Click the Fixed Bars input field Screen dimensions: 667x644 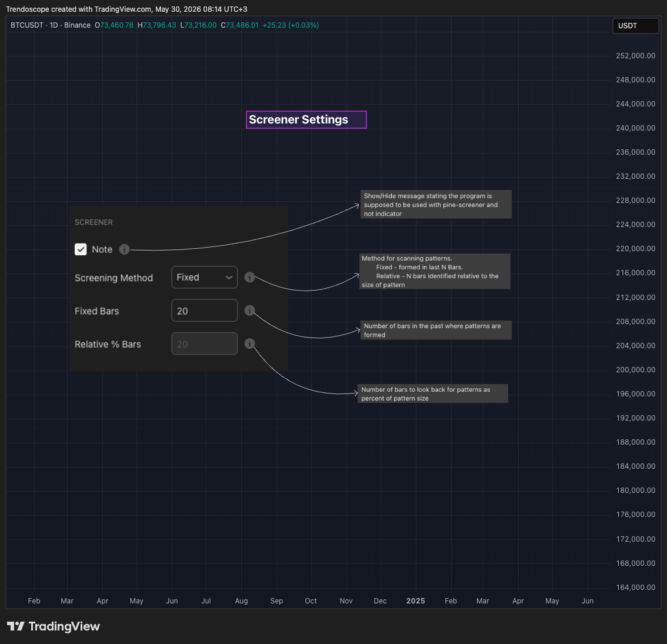(x=204, y=311)
